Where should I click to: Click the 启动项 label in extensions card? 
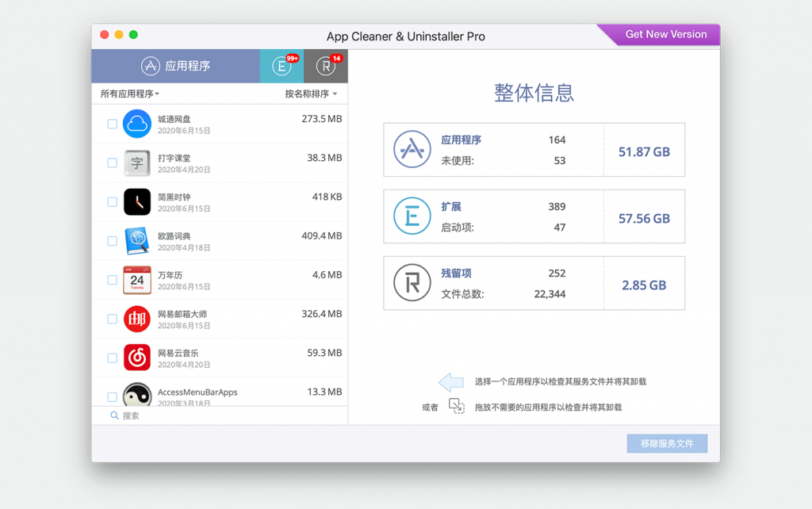pyautogui.click(x=458, y=228)
